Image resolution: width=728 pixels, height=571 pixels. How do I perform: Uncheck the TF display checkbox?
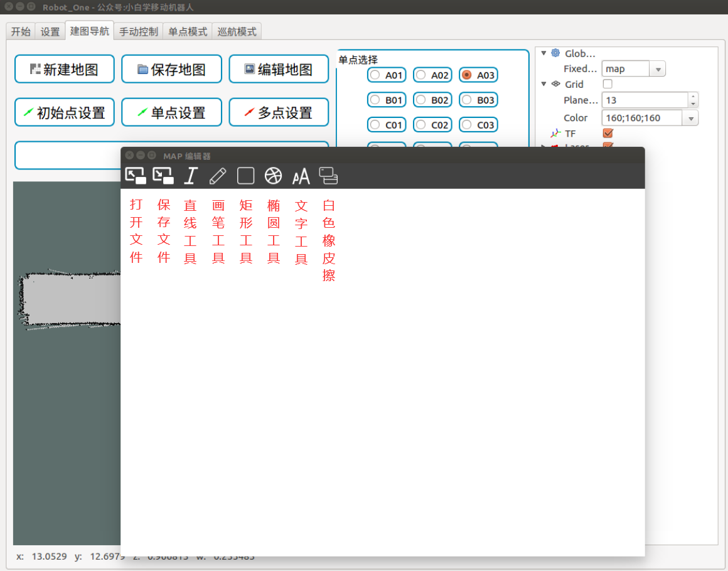point(608,133)
